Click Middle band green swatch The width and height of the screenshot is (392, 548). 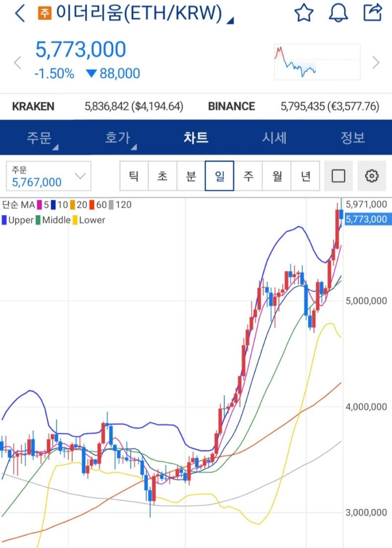[x=38, y=220]
